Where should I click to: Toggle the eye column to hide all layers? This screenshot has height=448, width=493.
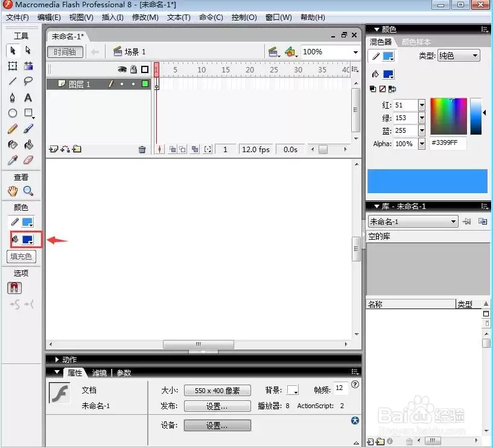[x=122, y=69]
